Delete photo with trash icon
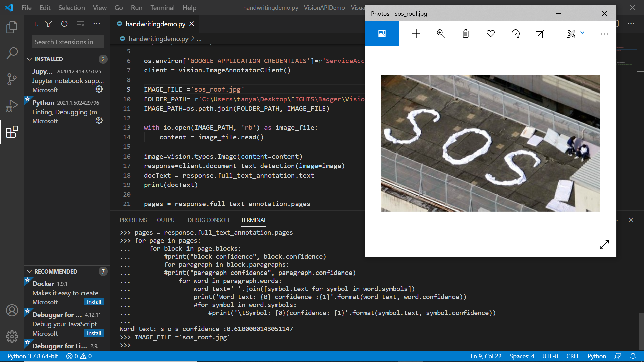Image resolution: width=644 pixels, height=362 pixels. click(466, 34)
